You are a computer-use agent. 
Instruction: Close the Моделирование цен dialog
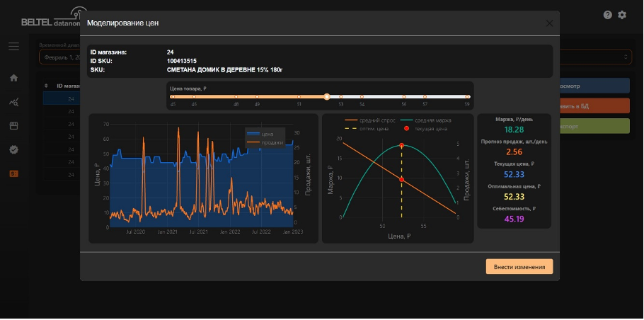tap(549, 23)
